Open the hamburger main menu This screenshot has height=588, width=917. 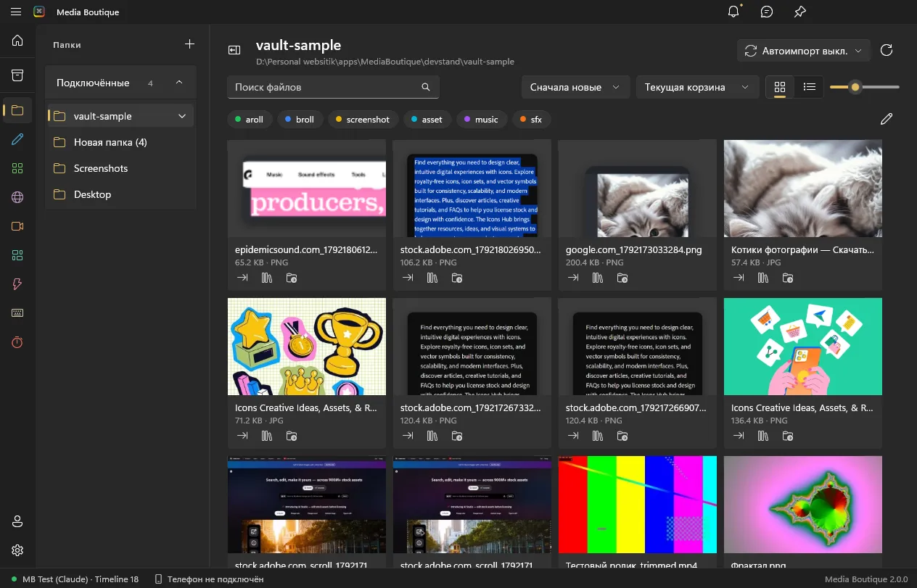click(16, 12)
